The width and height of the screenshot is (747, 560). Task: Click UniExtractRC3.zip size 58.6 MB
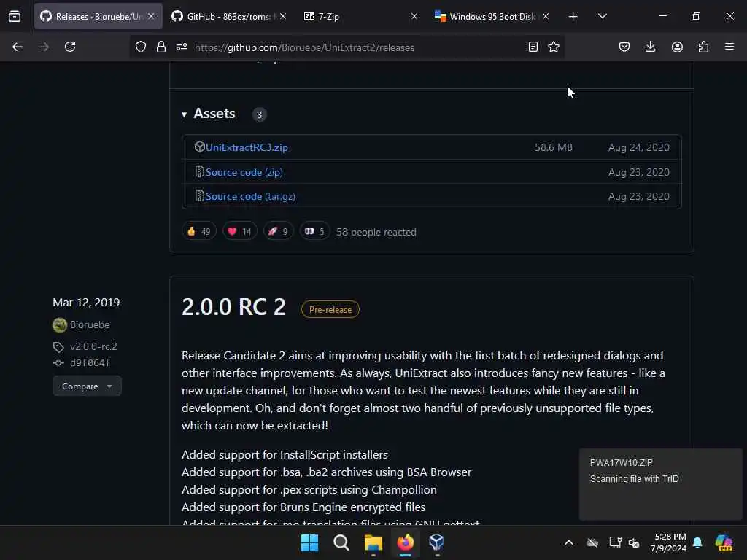[554, 147]
